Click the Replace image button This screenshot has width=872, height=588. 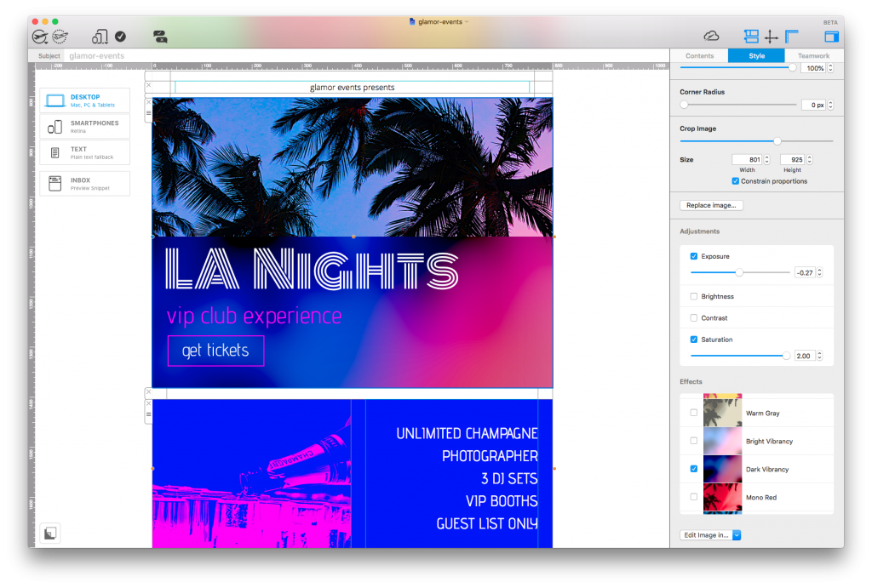pyautogui.click(x=711, y=205)
